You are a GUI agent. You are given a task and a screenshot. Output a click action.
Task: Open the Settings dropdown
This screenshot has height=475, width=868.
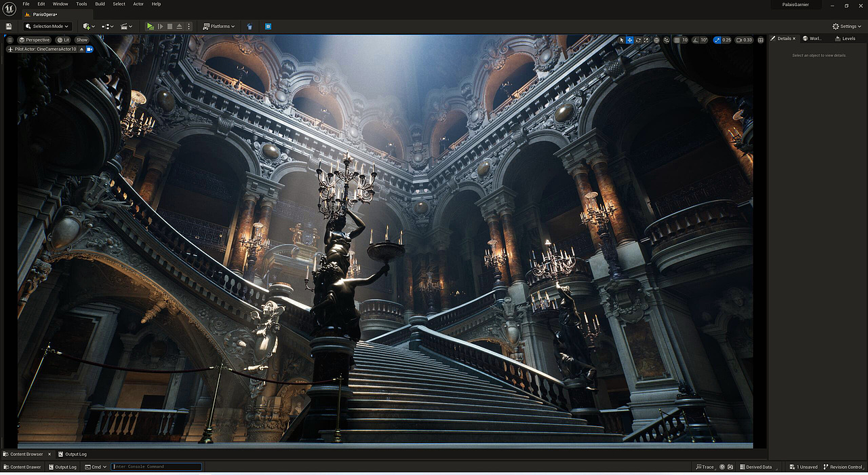846,26
